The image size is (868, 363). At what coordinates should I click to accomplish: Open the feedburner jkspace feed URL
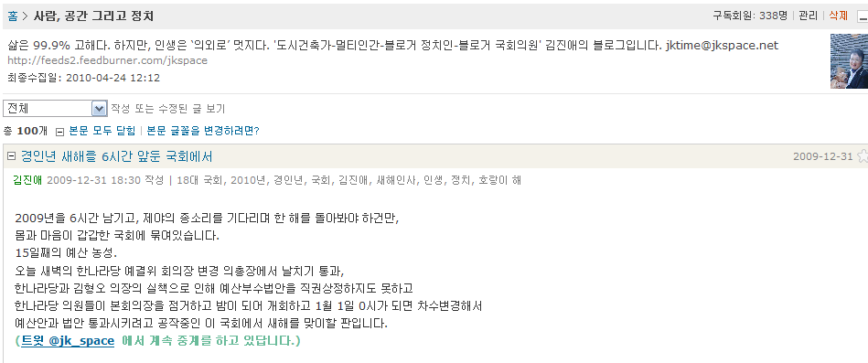[107, 60]
